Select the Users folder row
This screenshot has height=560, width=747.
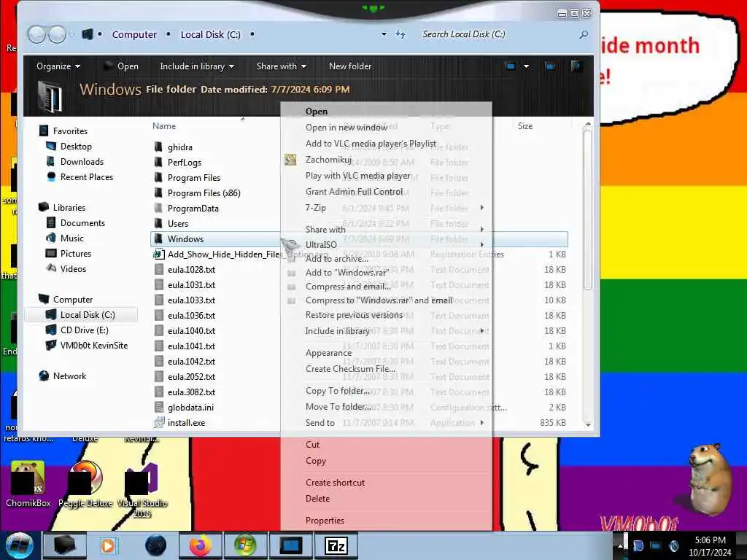click(x=359, y=223)
